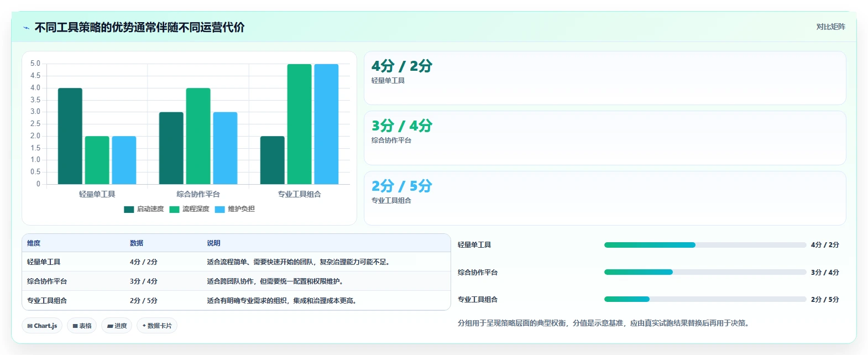This screenshot has width=868, height=355.
Task: Click the 3分 / 4分 table cell
Action: pyautogui.click(x=144, y=281)
